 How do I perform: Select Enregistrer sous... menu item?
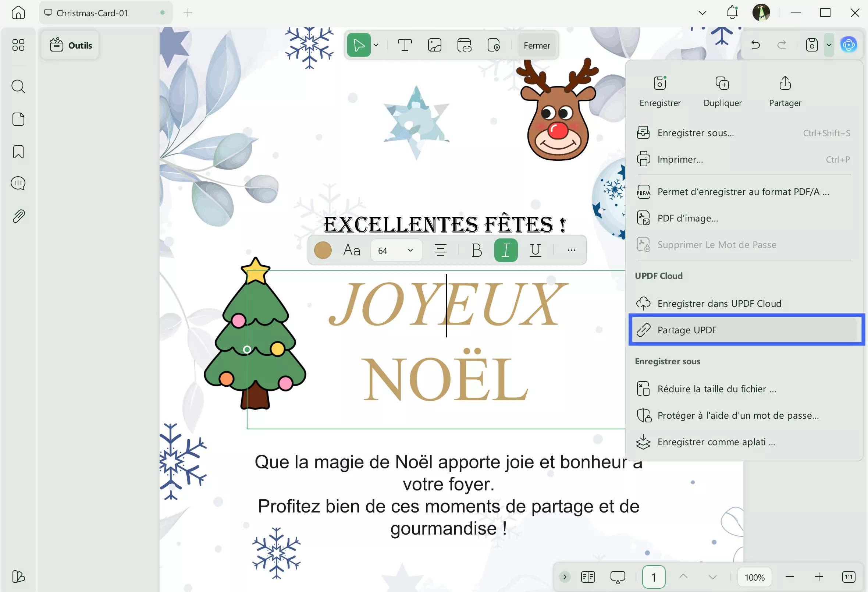(695, 133)
